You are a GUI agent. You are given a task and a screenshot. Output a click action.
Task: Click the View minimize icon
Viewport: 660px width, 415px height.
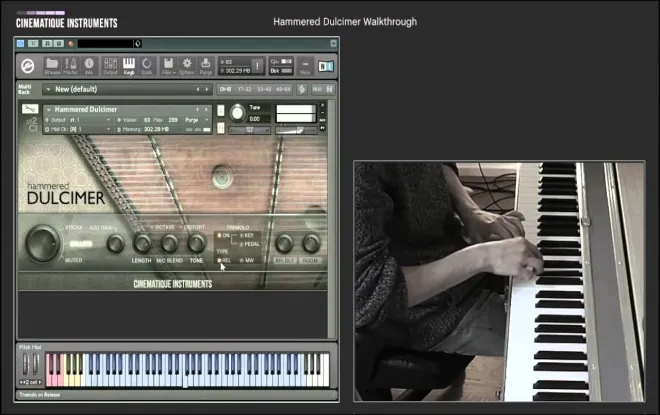click(305, 66)
